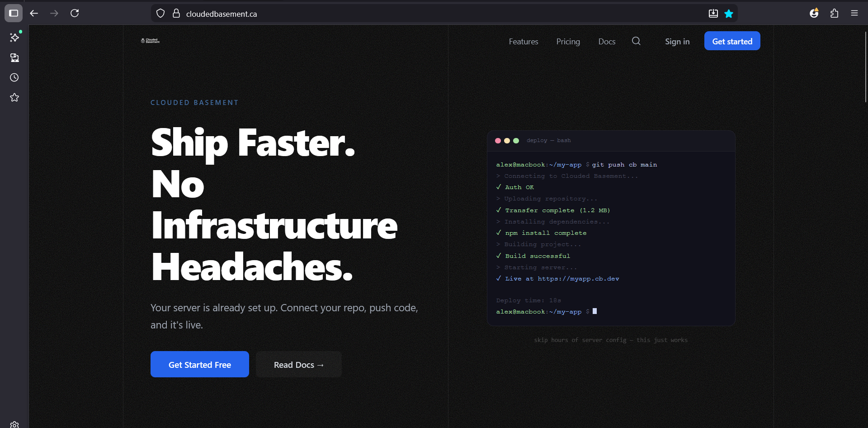The height and width of the screenshot is (428, 868).
Task: Click the install app icon in address bar
Action: click(713, 14)
